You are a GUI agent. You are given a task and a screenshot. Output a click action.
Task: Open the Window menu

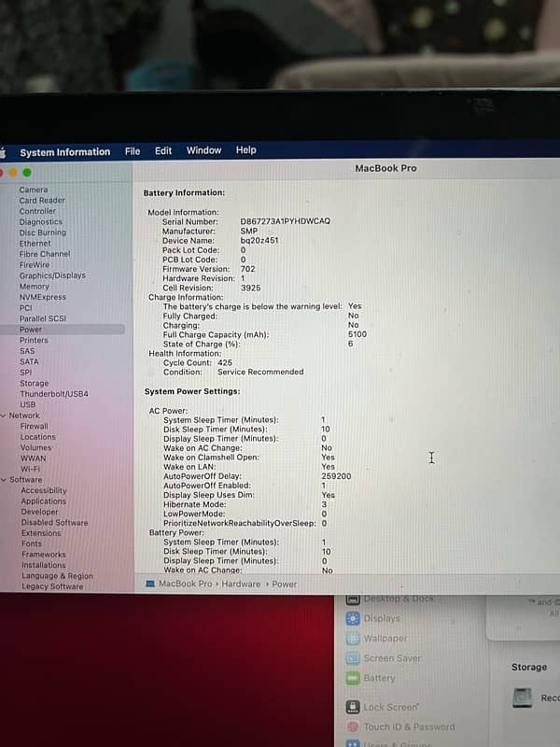[203, 150]
